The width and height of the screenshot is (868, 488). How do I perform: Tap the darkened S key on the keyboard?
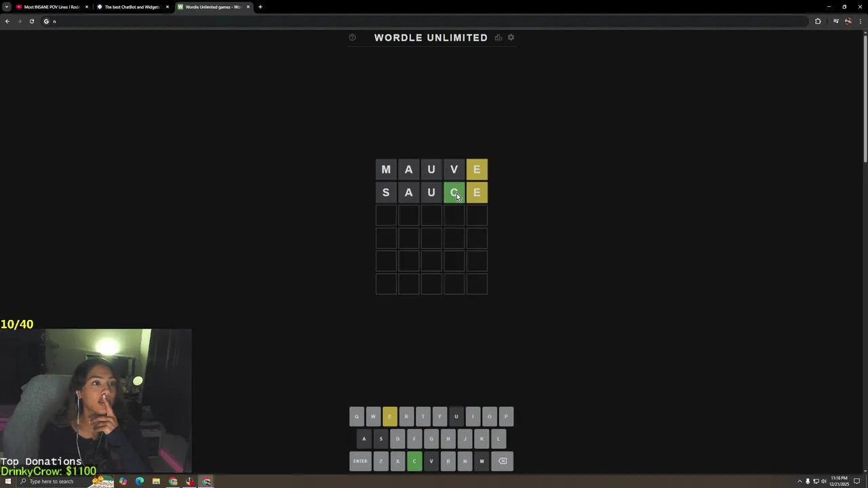click(x=381, y=439)
